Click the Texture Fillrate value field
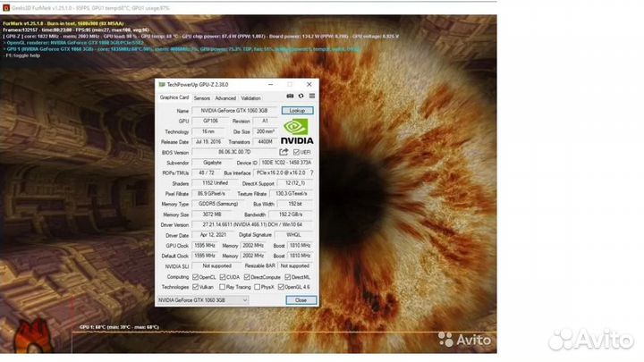Viewport: 644px width, 362px height. [x=292, y=193]
